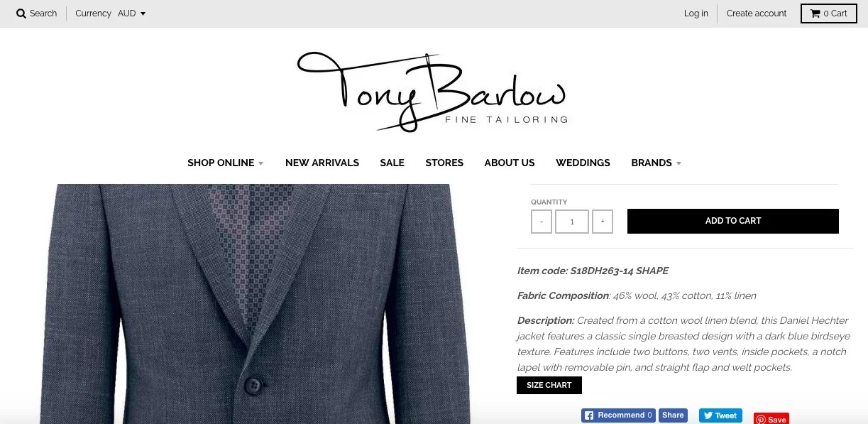Share the product on Facebook

(673, 415)
